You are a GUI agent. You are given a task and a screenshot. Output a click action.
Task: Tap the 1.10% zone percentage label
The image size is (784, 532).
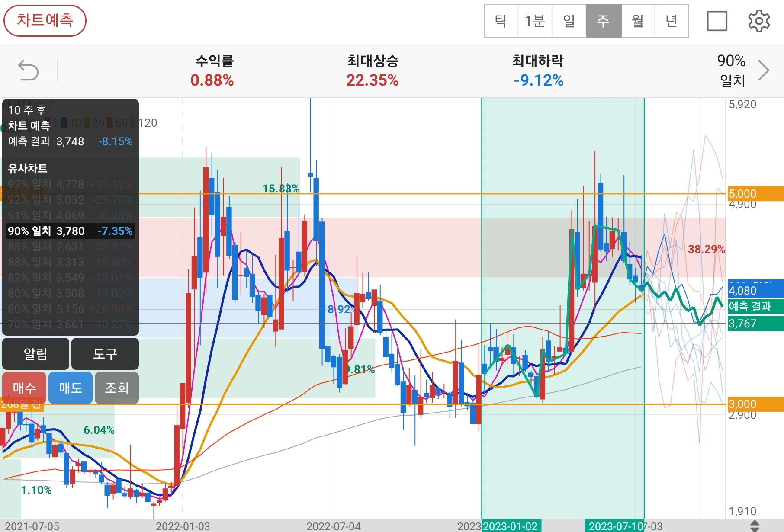pyautogui.click(x=36, y=490)
